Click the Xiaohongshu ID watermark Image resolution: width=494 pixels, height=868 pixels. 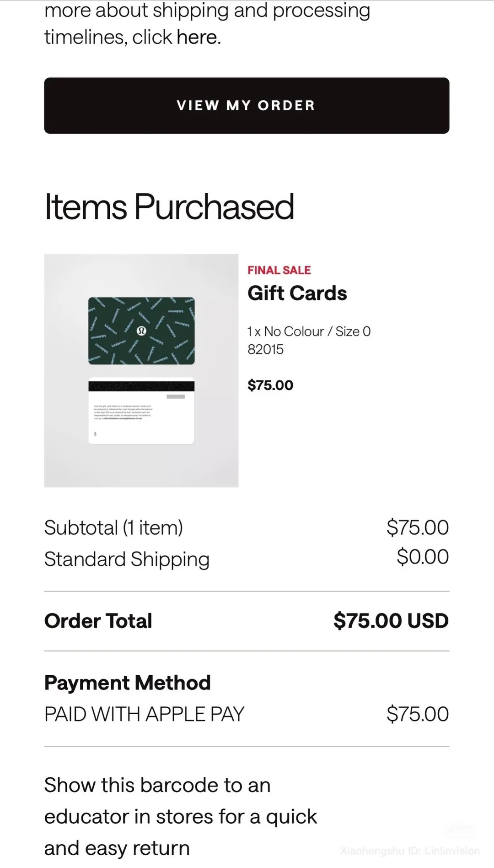coord(410,851)
